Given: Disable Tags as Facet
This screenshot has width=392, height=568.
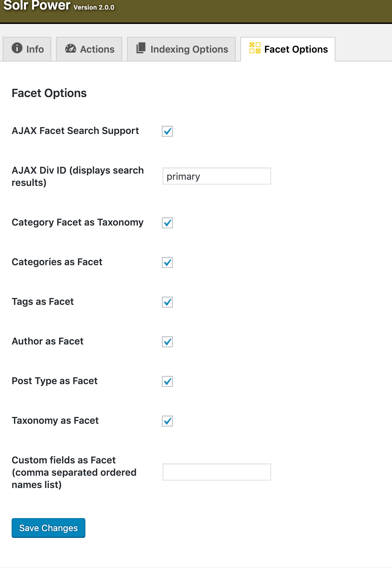Looking at the screenshot, I should tap(167, 302).
